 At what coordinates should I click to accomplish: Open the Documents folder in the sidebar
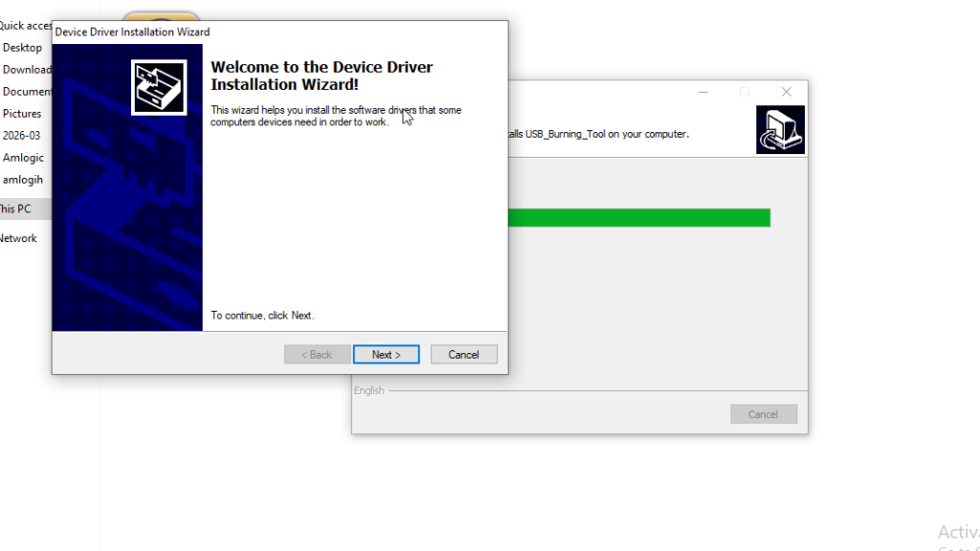pos(27,92)
